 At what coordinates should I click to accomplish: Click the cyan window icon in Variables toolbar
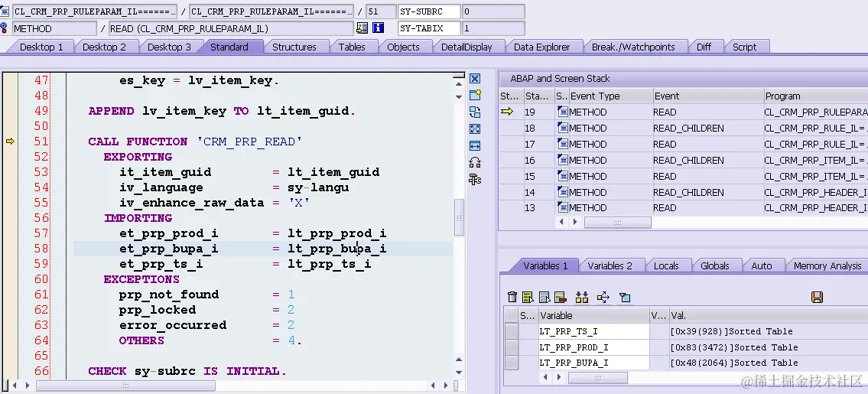pos(625,298)
